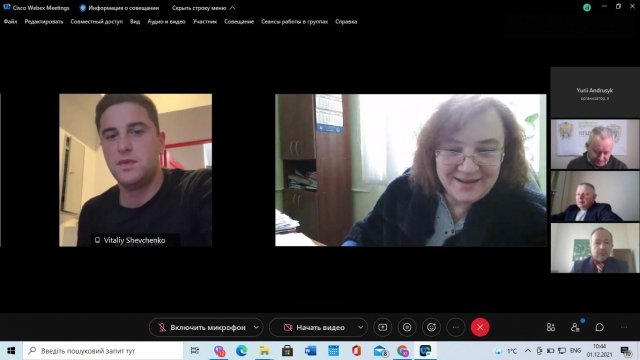Open taskbar clock and date
The width and height of the screenshot is (640, 360).
tap(600, 351)
